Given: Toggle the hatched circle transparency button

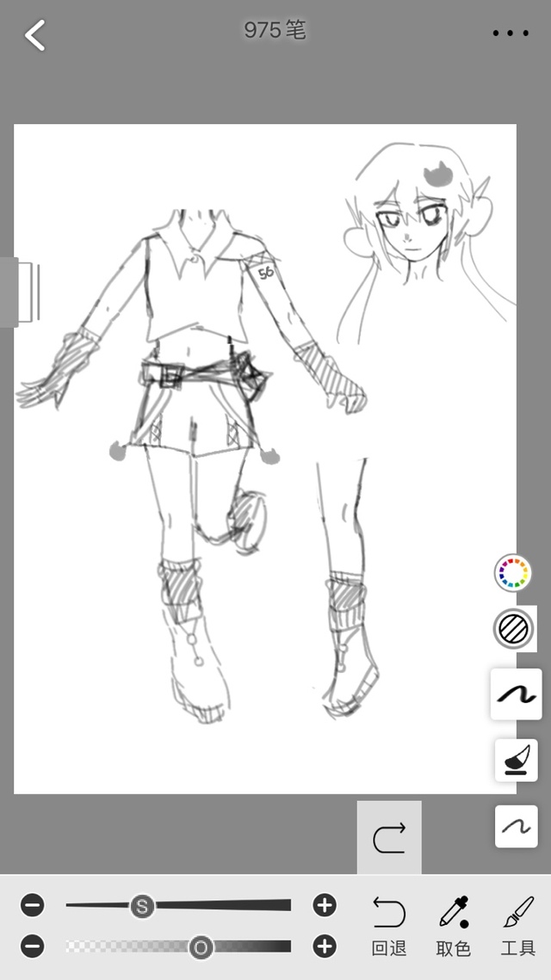Looking at the screenshot, I should [x=513, y=629].
